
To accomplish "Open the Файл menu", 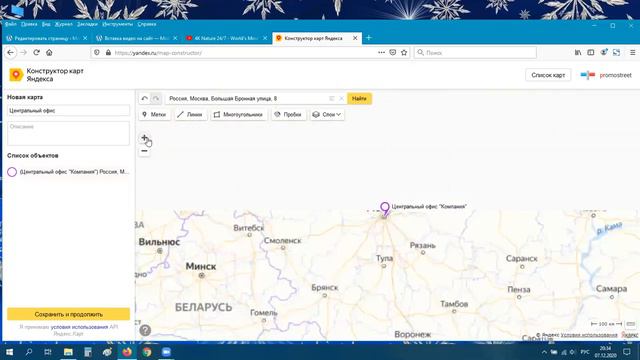I will (11, 24).
